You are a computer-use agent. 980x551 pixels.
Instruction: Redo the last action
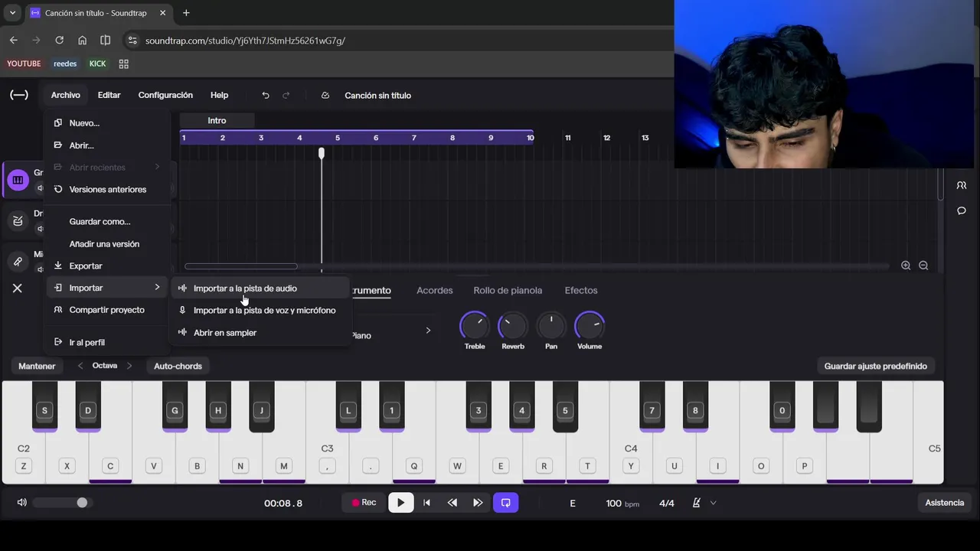click(286, 95)
